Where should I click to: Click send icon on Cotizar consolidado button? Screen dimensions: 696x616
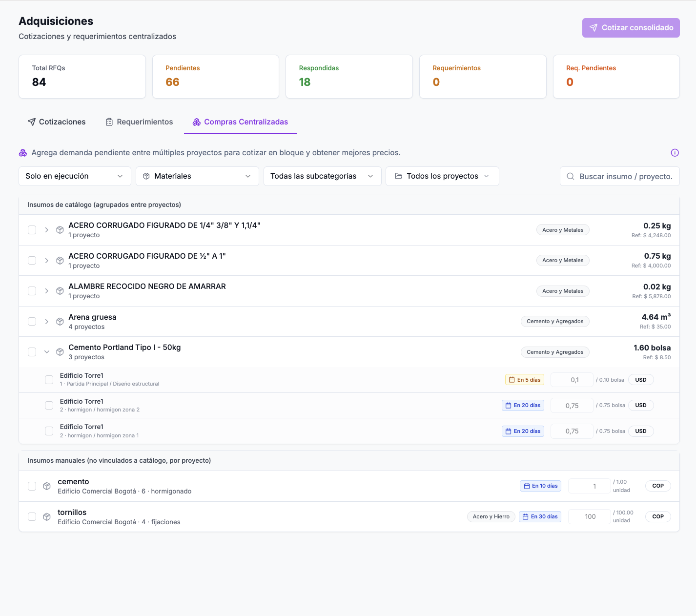(594, 28)
